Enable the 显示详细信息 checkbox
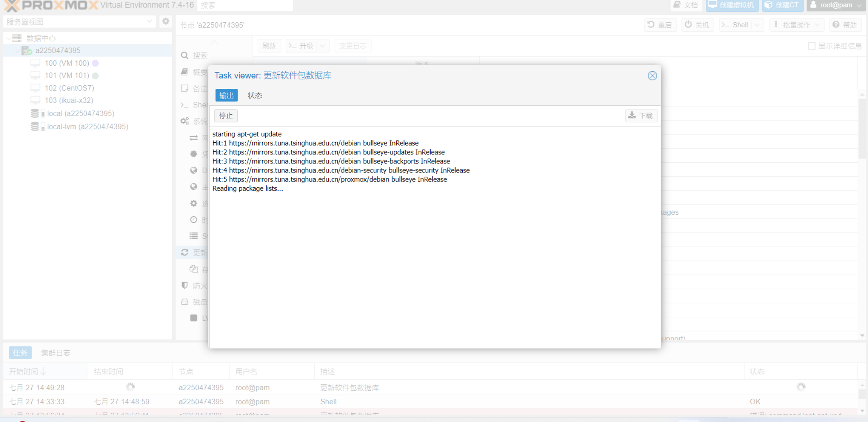 [811, 46]
